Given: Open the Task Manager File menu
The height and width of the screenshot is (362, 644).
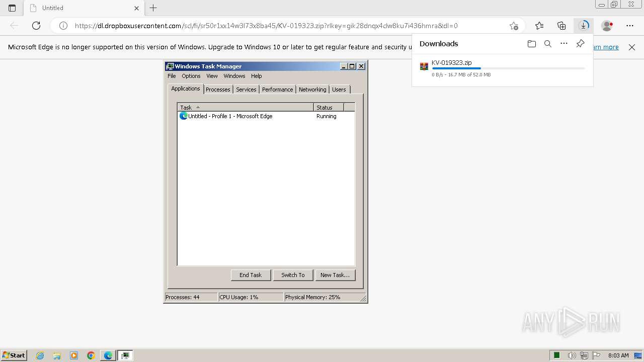Looking at the screenshot, I should (172, 76).
